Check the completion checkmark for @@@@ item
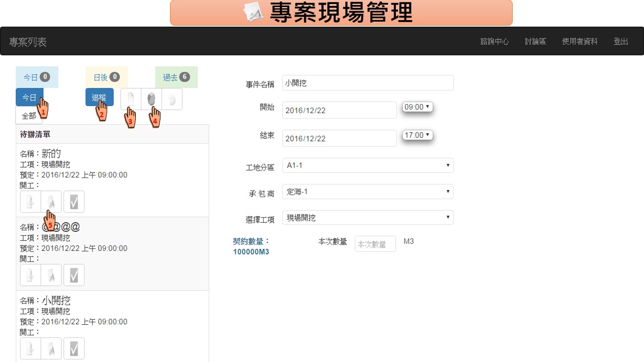The width and height of the screenshot is (644, 362). pos(74,275)
